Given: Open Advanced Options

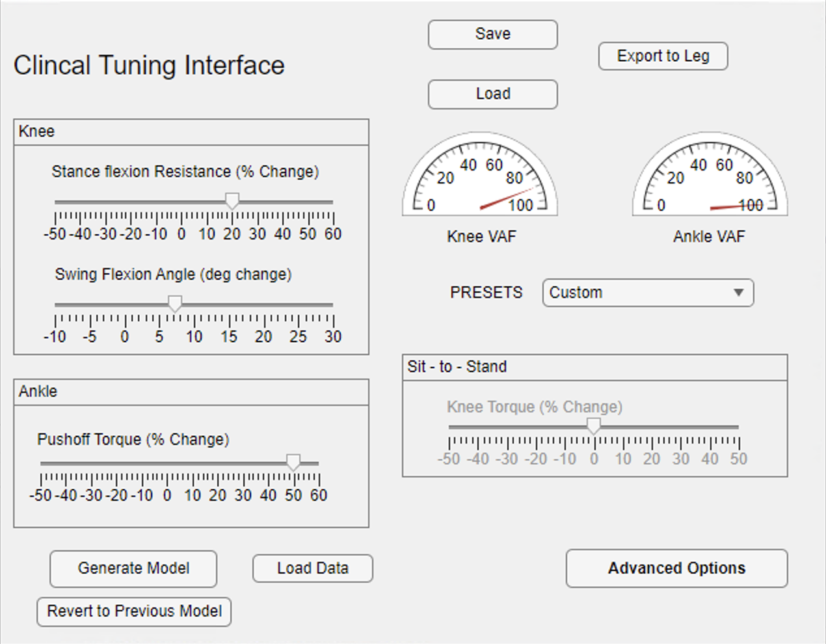Looking at the screenshot, I should (676, 569).
